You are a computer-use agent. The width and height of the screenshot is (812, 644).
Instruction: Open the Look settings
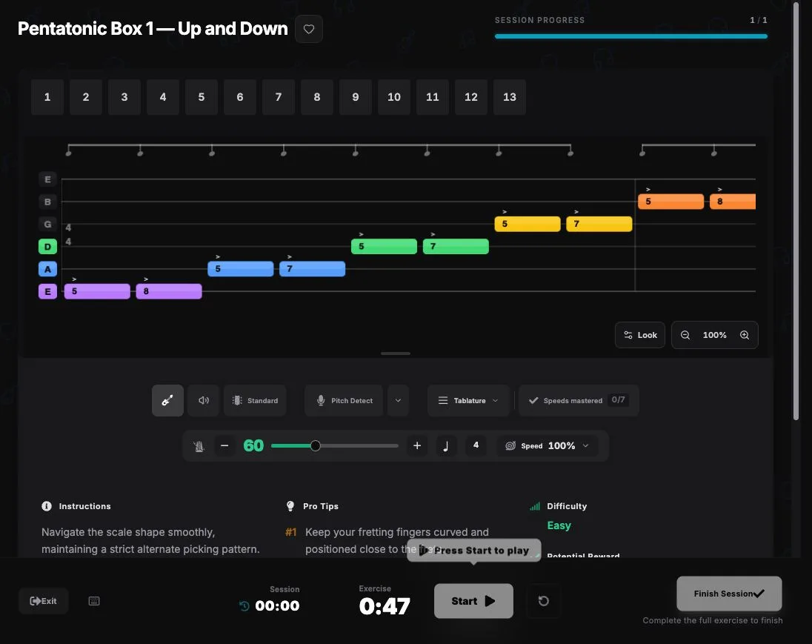(x=640, y=335)
